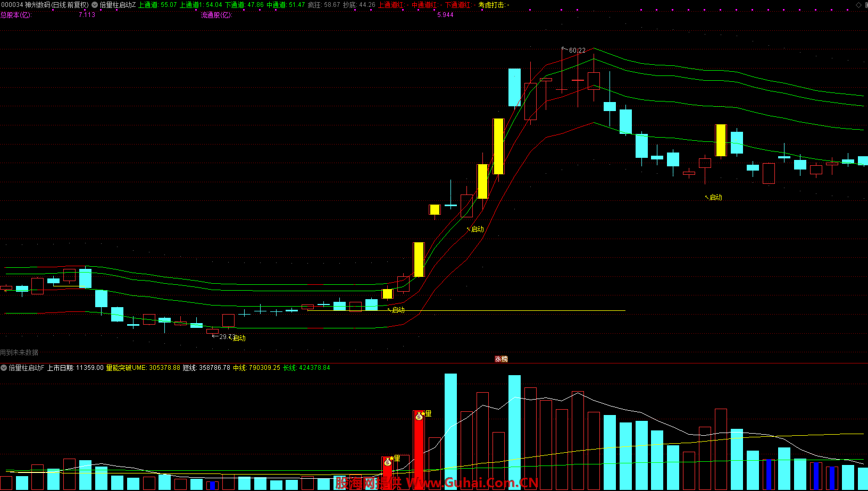Click the 量能突破UME: 305378.88 value
Screen dimensions: 868x491
144,368
